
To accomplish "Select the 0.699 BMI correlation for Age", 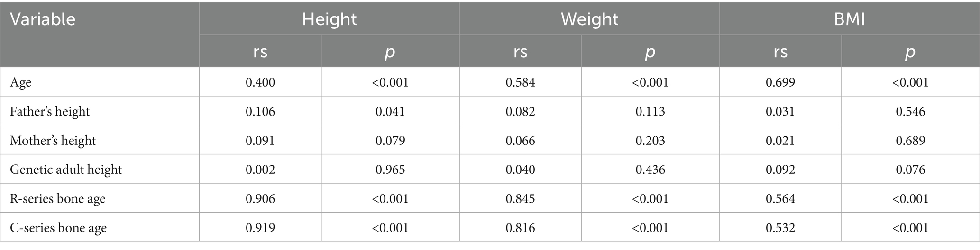I will pos(780,82).
